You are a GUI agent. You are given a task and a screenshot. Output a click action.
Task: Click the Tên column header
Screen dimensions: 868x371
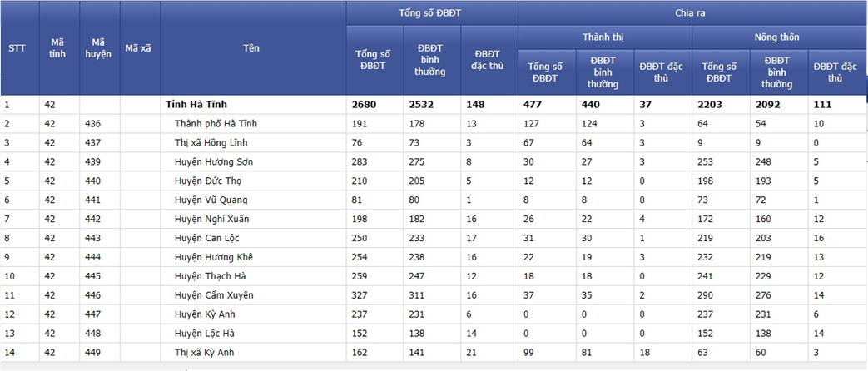click(x=251, y=48)
